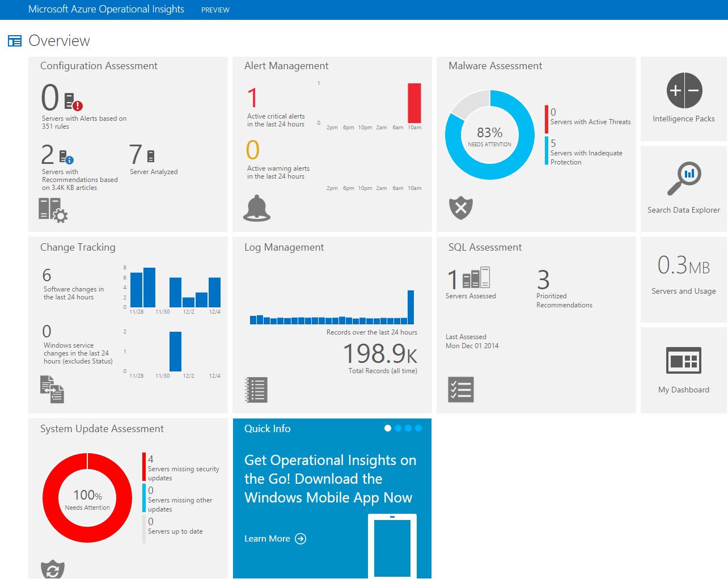Open the Change Tracking tile title
Viewport: 728px width, 579px height.
pyautogui.click(x=78, y=247)
